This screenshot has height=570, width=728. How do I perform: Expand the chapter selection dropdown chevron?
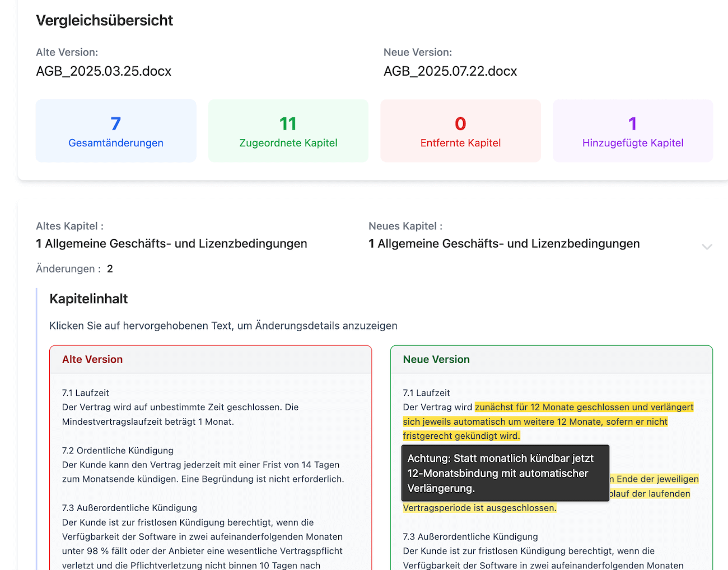click(707, 247)
